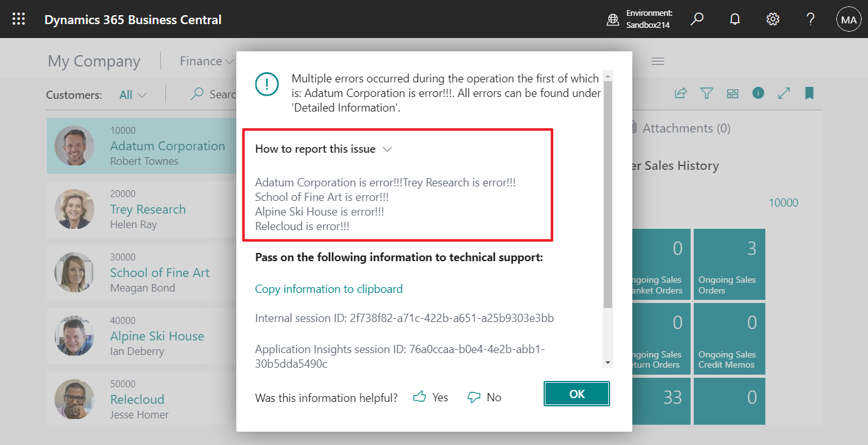Mark the information unhelpful with thumbs down No

[484, 397]
